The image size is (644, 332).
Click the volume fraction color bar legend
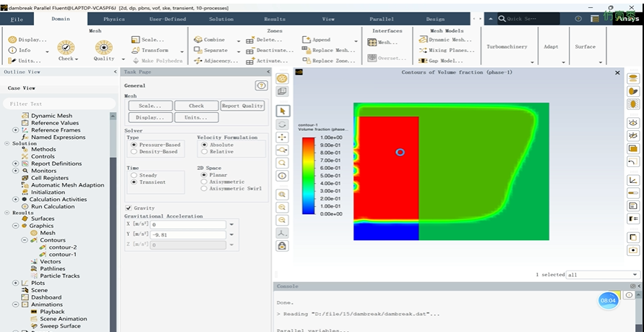tap(309, 176)
